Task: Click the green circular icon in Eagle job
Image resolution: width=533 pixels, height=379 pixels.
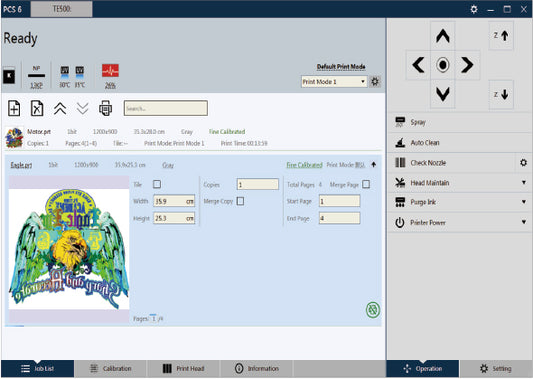Action: pos(373,310)
